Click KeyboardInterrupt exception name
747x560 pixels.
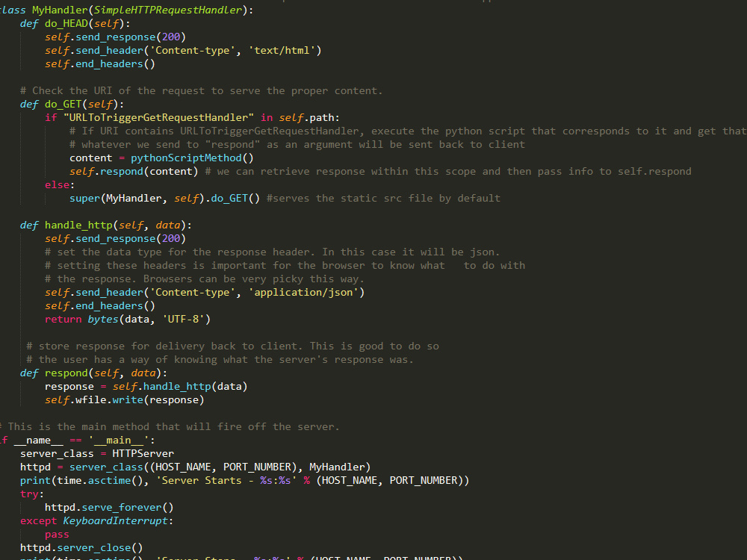point(115,521)
